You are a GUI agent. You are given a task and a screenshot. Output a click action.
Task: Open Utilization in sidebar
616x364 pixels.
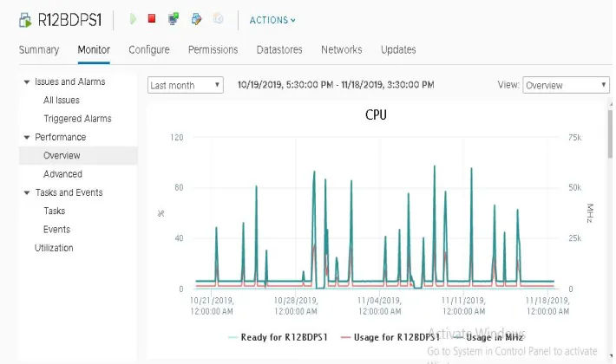point(54,248)
